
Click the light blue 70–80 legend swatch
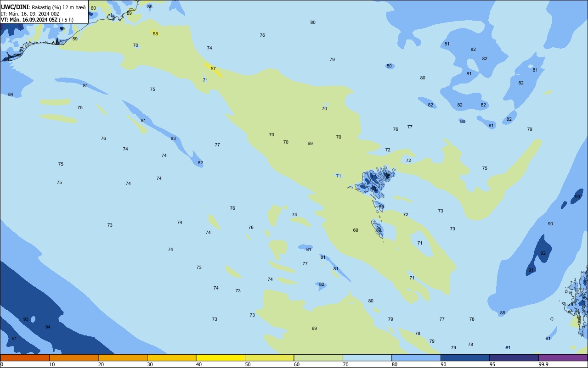click(x=367, y=357)
